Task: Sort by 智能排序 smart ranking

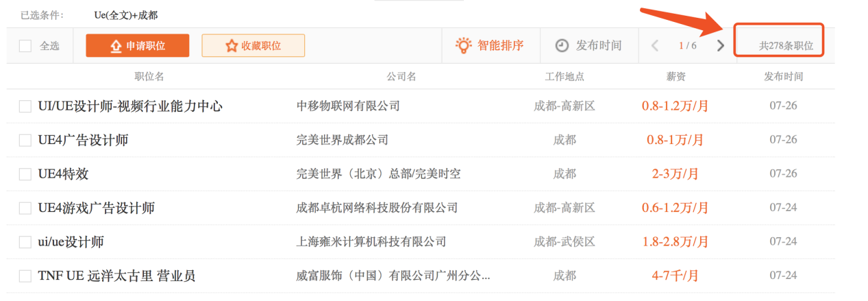Action: pyautogui.click(x=490, y=46)
